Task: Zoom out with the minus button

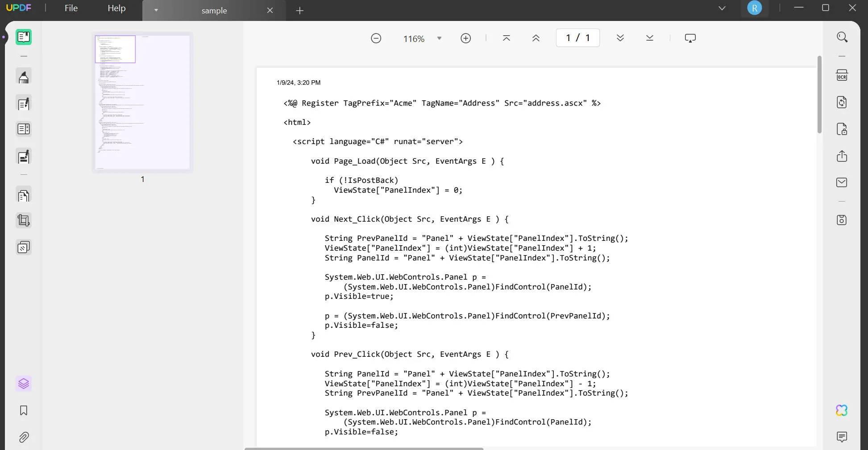Action: tap(376, 38)
